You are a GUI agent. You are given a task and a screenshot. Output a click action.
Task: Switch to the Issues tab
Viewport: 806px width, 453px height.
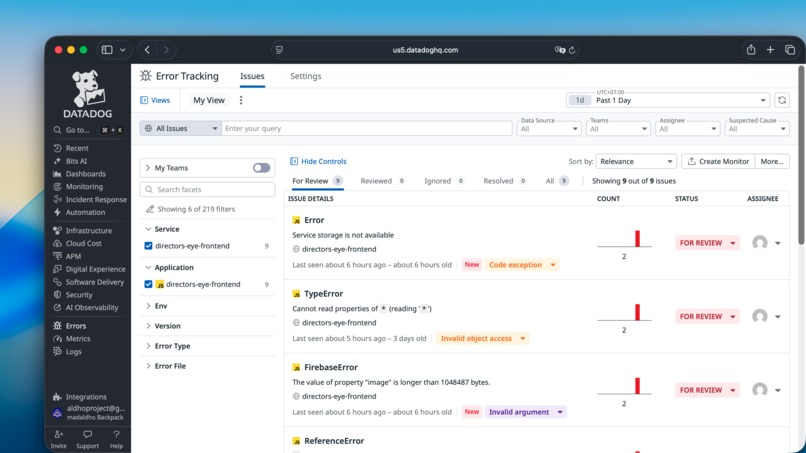coord(252,76)
